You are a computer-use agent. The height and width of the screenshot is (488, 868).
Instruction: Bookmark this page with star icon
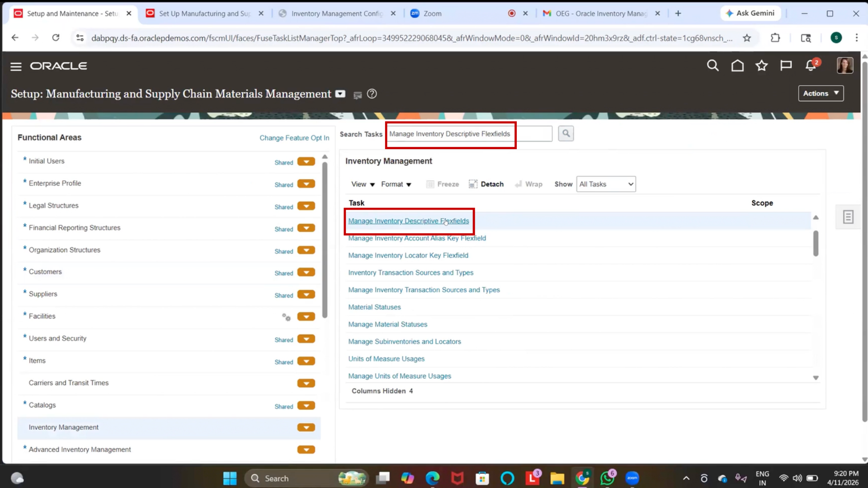[747, 38]
